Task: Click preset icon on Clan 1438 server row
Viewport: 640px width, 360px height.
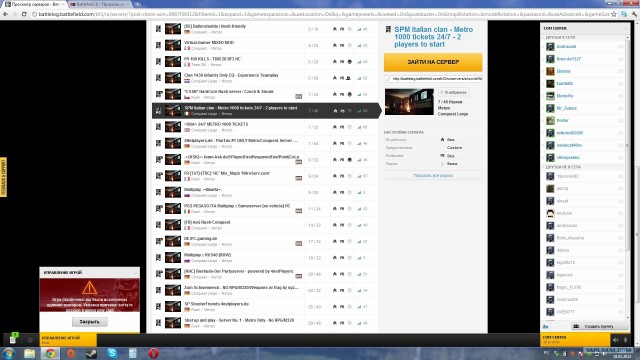Action: tap(349, 78)
